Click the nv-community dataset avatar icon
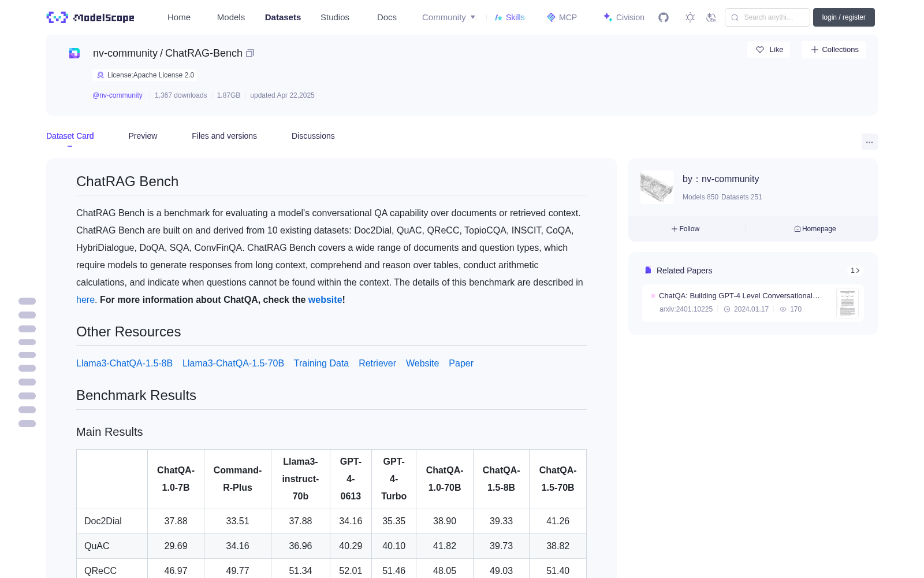 [74, 53]
